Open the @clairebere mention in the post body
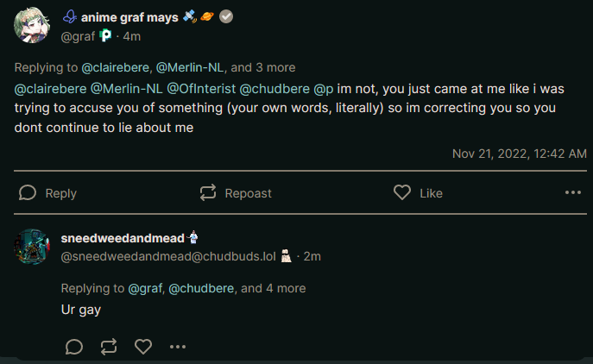The height and width of the screenshot is (364, 593). tap(51, 89)
